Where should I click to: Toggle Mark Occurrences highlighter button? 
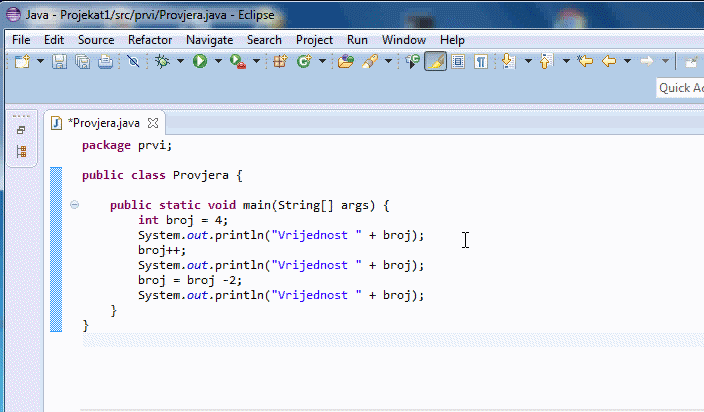[435, 62]
